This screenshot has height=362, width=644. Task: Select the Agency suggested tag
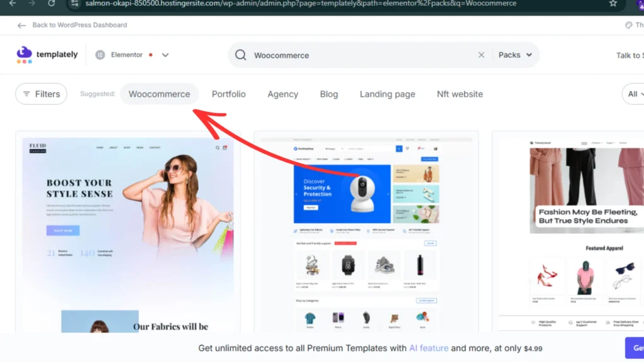pyautogui.click(x=282, y=94)
